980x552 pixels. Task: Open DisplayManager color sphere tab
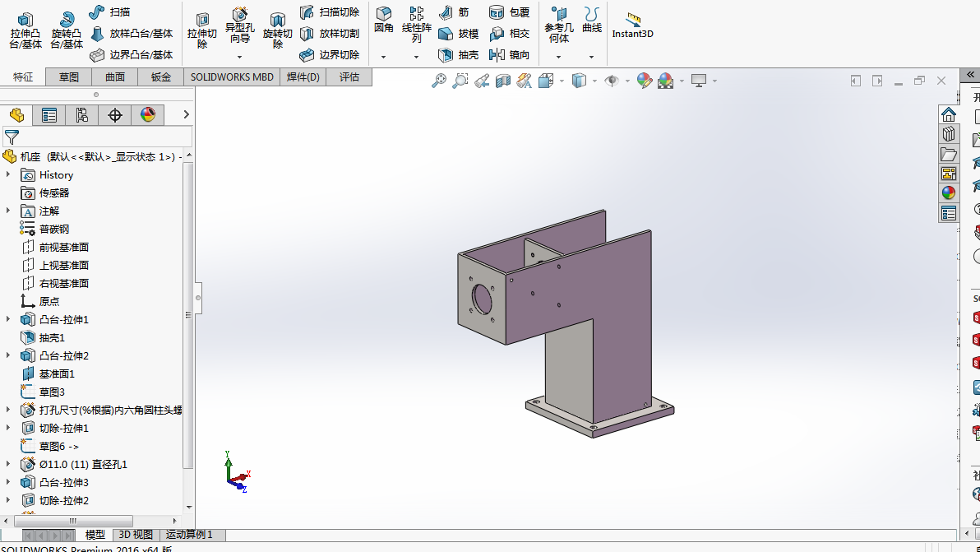click(147, 115)
